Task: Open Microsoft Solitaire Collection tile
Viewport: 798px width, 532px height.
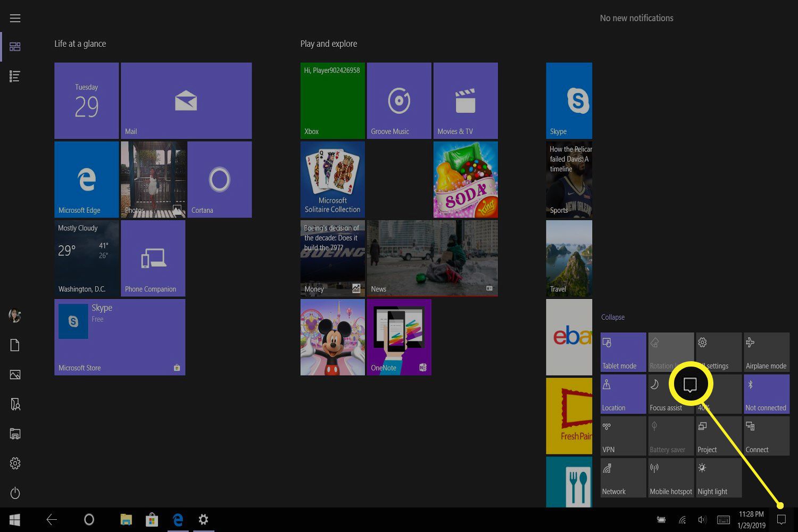Action: click(x=332, y=179)
